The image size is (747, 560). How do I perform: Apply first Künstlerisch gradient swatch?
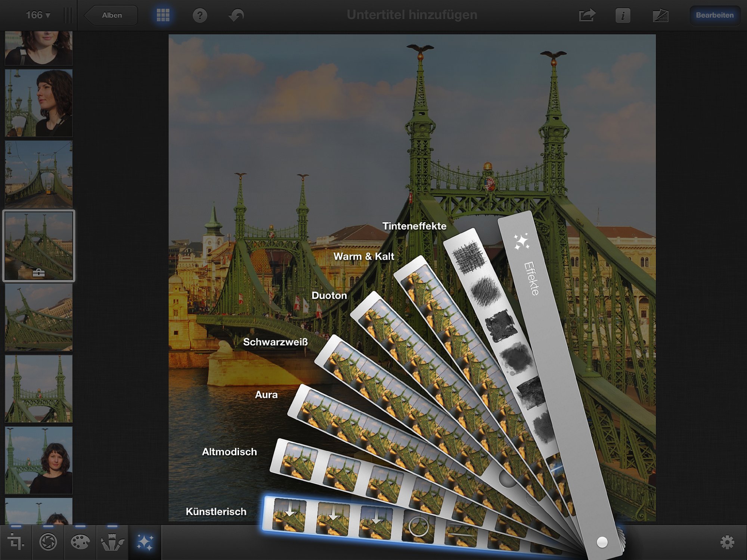pyautogui.click(x=289, y=514)
